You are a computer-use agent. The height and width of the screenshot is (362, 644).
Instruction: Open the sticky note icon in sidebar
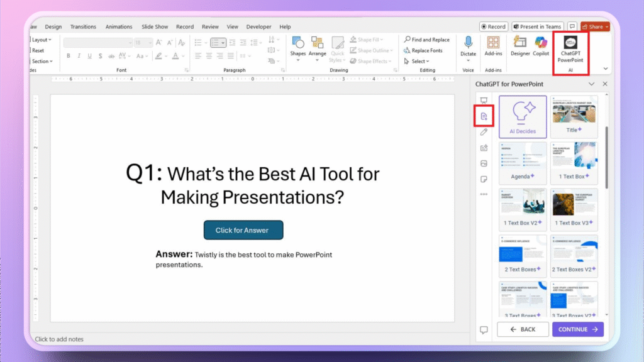coord(484,179)
